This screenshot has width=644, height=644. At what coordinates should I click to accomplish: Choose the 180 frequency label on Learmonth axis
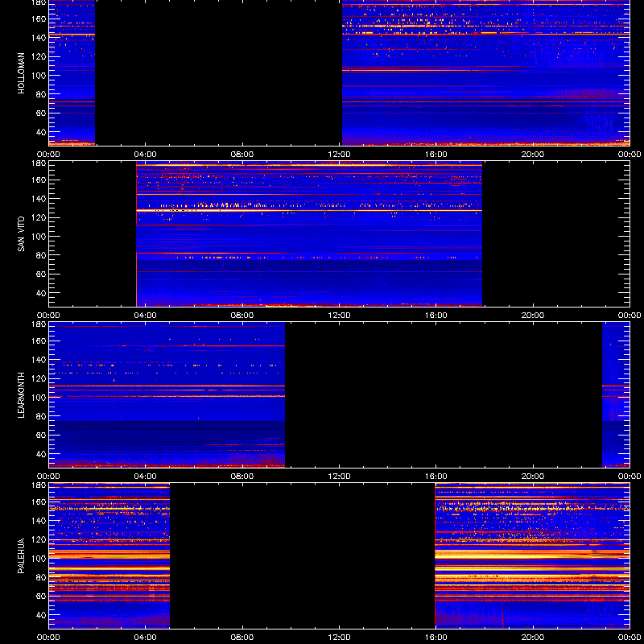coord(39,324)
